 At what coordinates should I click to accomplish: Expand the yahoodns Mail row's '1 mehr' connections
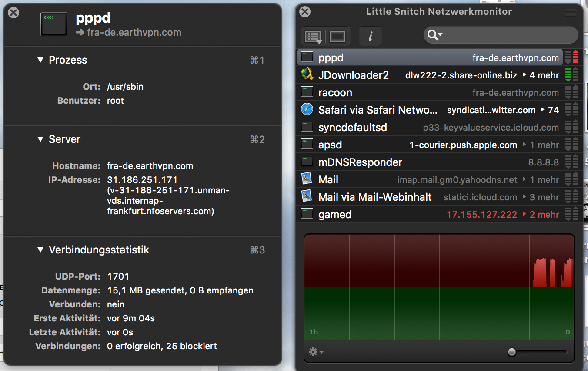(541, 180)
